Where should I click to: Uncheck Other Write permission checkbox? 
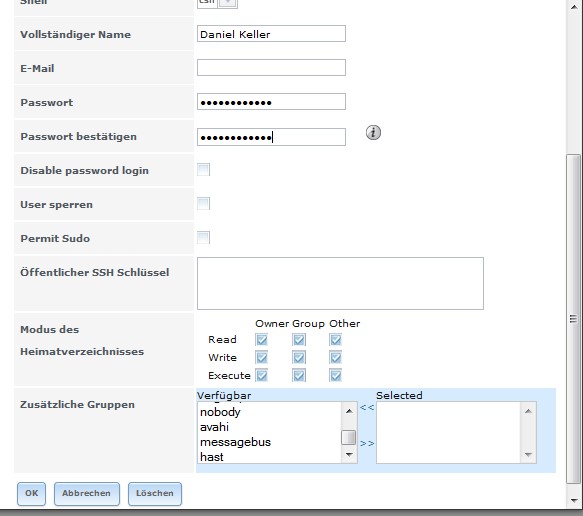(x=335, y=358)
